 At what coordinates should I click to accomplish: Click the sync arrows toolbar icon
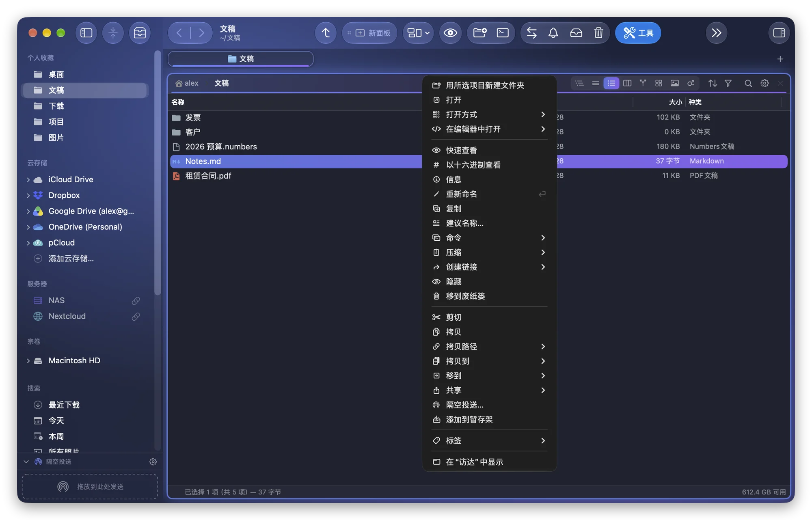531,33
